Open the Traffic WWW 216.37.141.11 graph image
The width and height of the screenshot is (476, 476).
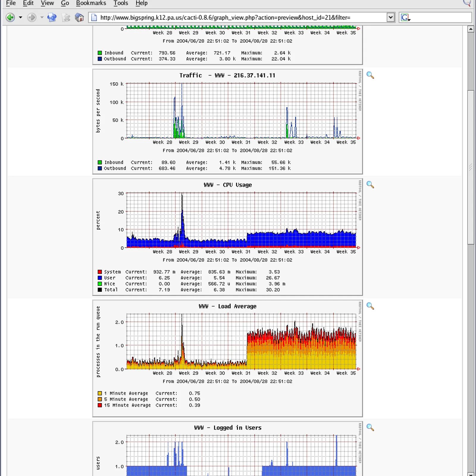click(228, 122)
